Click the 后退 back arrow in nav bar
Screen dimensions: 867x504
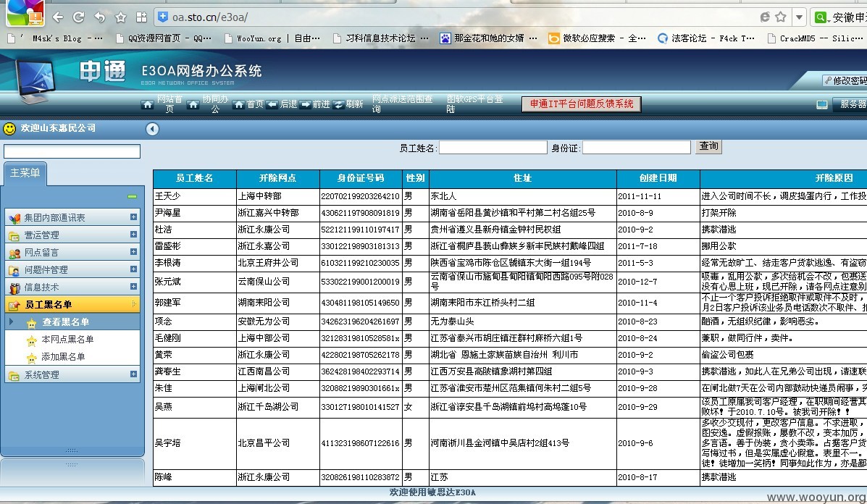pos(272,104)
